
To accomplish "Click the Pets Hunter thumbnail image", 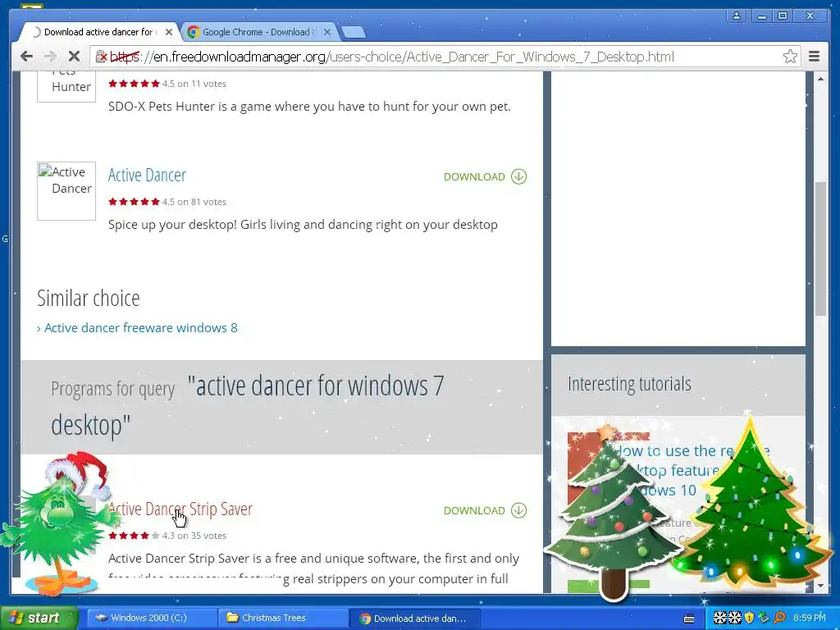I will coord(66,85).
